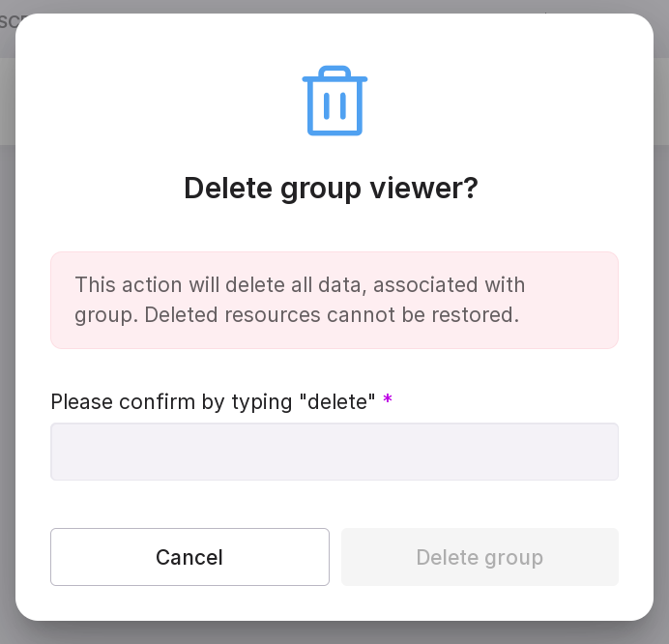Click the word "delete" in quotes
Viewport: 669px width, 644px height.
click(338, 401)
